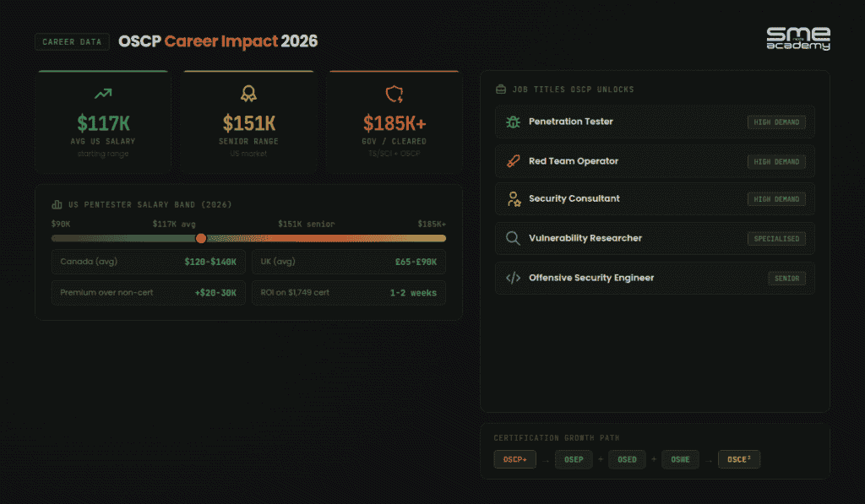This screenshot has width=865, height=504.
Task: Click the Vulnerability Researcher job title
Action: [585, 238]
